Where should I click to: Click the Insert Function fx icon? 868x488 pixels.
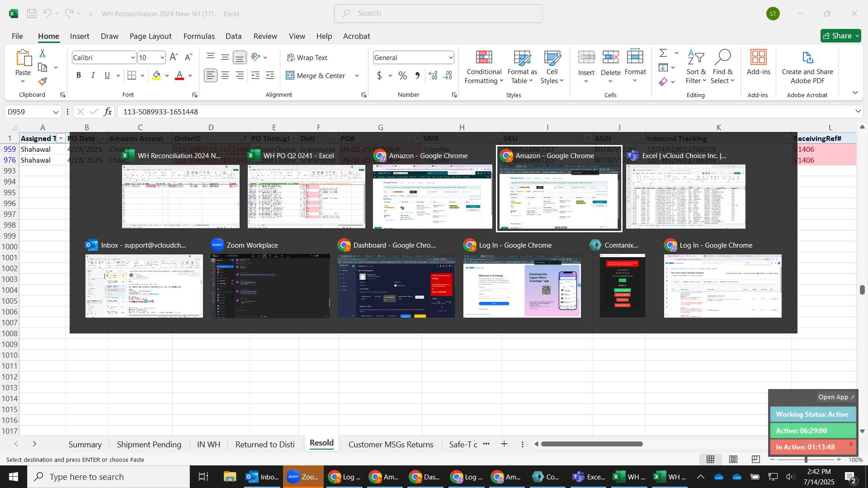108,112
